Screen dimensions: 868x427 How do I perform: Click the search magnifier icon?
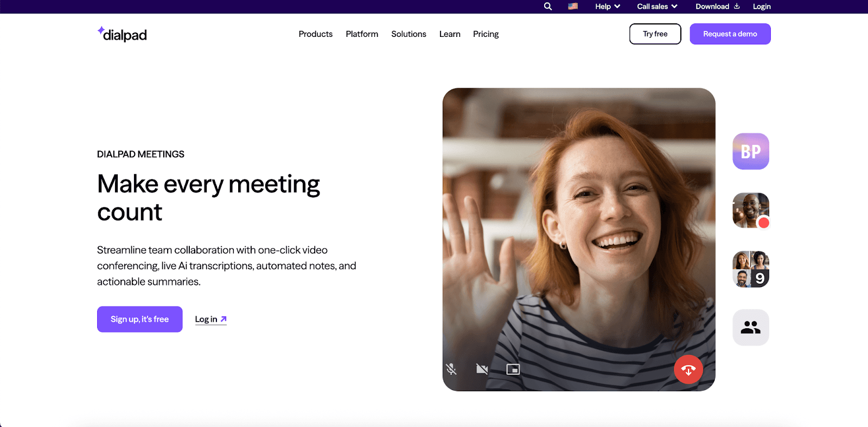(548, 7)
